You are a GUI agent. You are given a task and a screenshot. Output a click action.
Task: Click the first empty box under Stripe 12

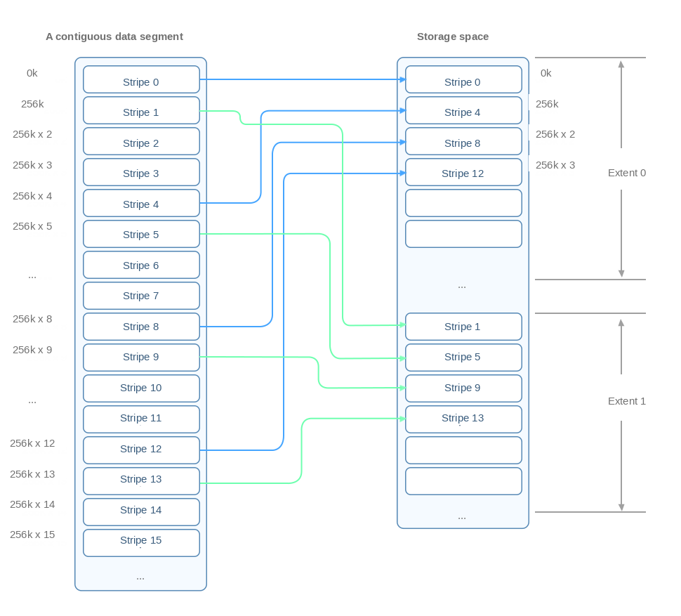pyautogui.click(x=463, y=203)
